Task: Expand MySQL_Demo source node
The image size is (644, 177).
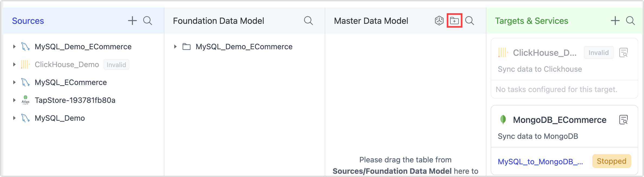Action: coord(14,118)
